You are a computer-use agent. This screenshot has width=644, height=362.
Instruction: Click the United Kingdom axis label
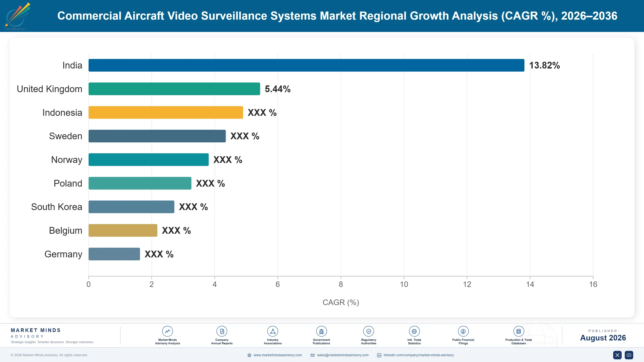(49, 89)
